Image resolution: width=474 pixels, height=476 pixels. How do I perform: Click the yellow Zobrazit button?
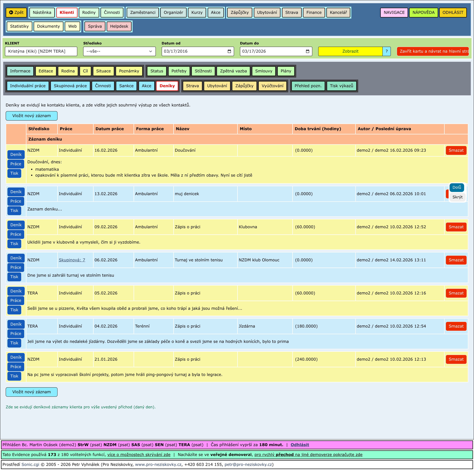pyautogui.click(x=350, y=51)
